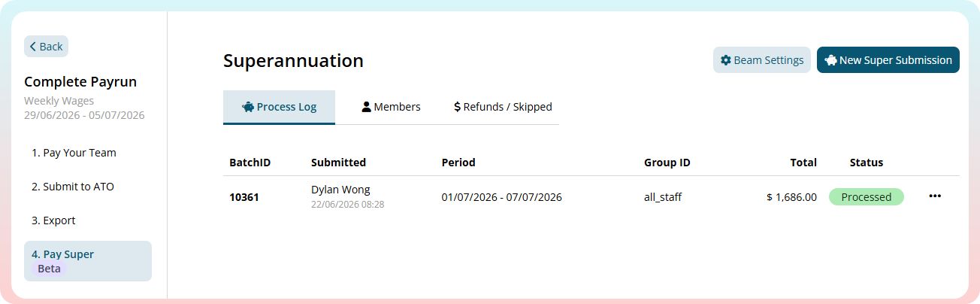Click the Beam Settings button
Viewport: 980px width, 304px height.
click(762, 60)
